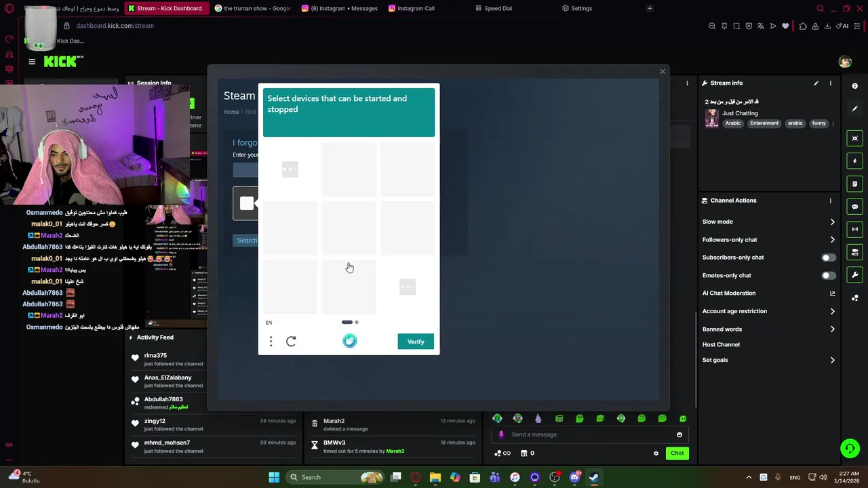Viewport: 868px width, 488px height.
Task: Expand Set goals option
Action: tap(768, 360)
